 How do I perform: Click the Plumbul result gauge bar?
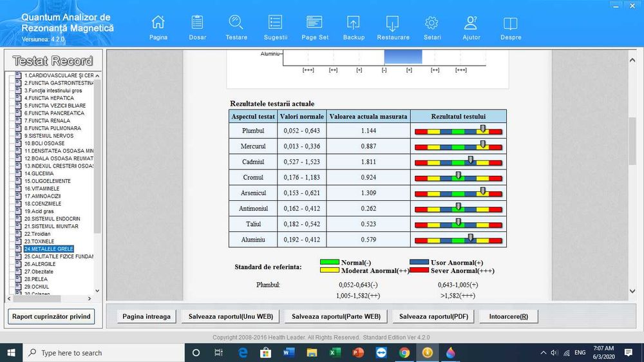pos(459,131)
